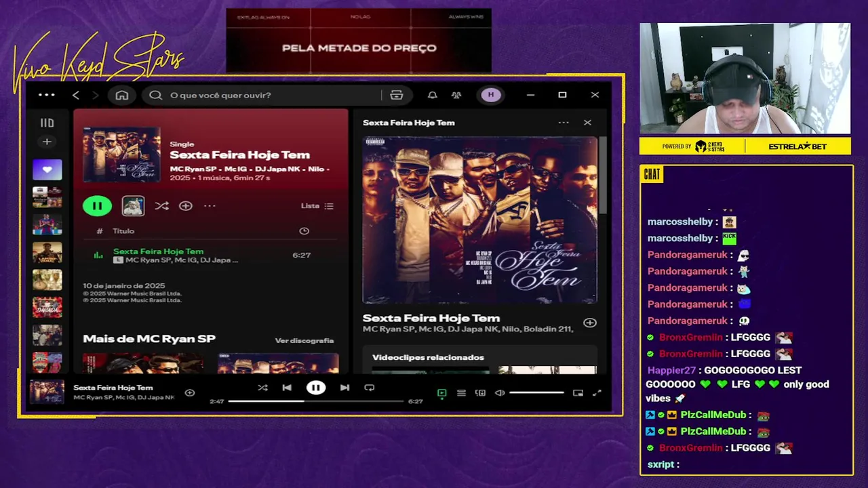
Task: Open the friend activity icon
Action: [x=456, y=95]
